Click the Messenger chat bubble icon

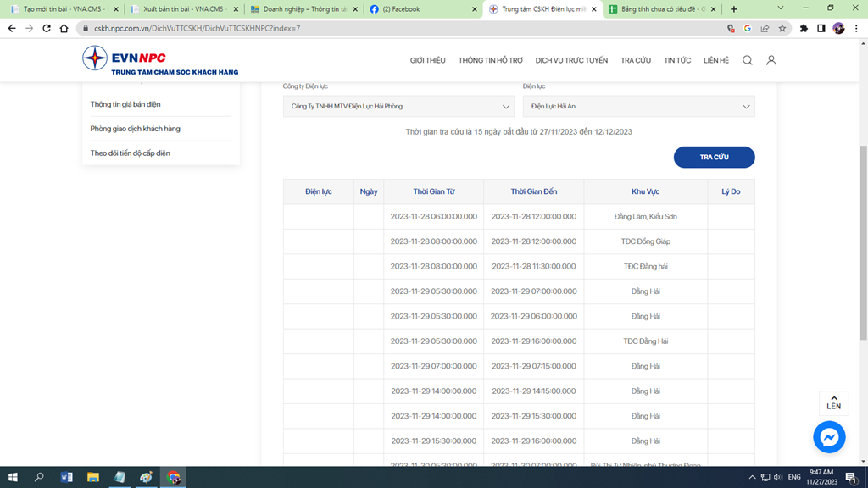[829, 437]
